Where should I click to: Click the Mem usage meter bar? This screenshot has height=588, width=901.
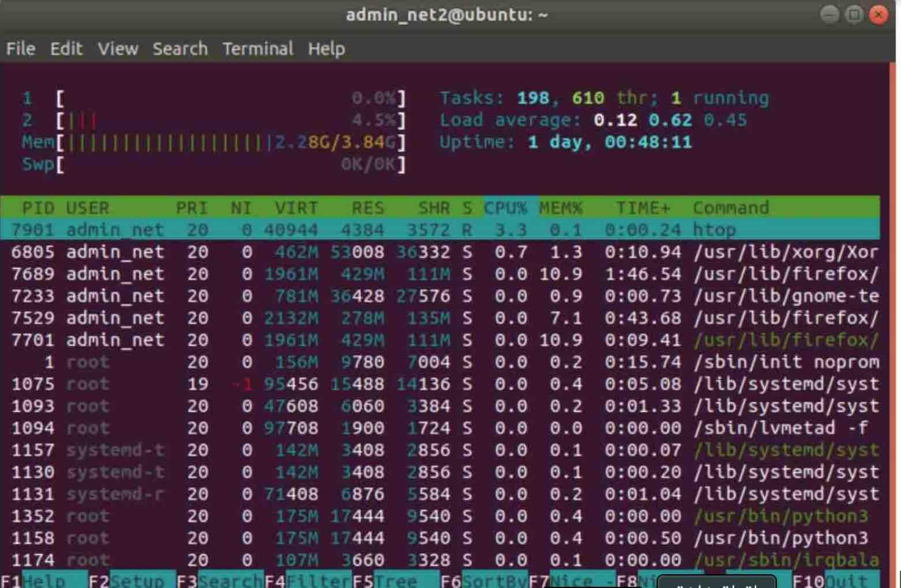click(214, 142)
